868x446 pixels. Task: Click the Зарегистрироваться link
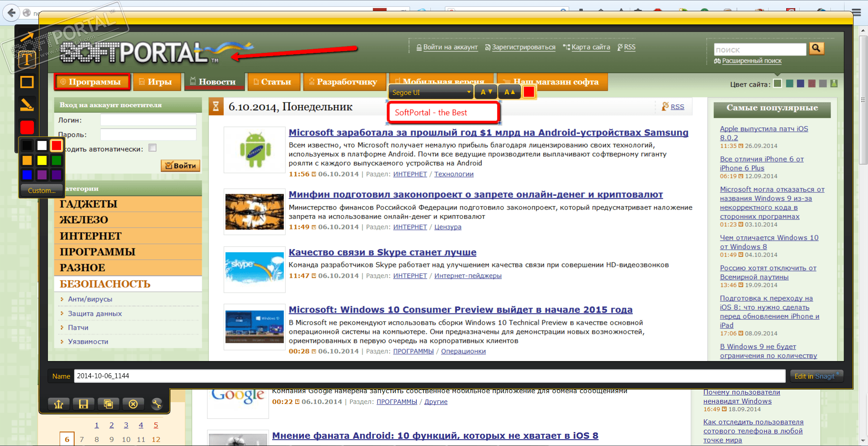click(x=524, y=47)
